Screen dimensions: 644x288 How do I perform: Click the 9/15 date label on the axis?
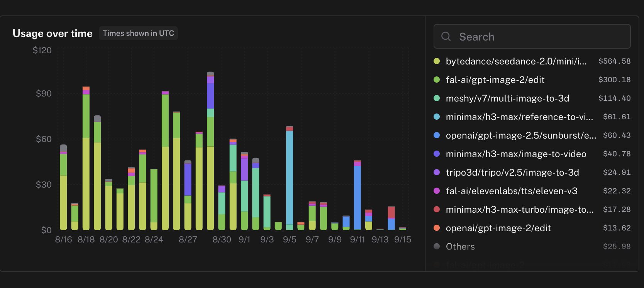click(403, 239)
